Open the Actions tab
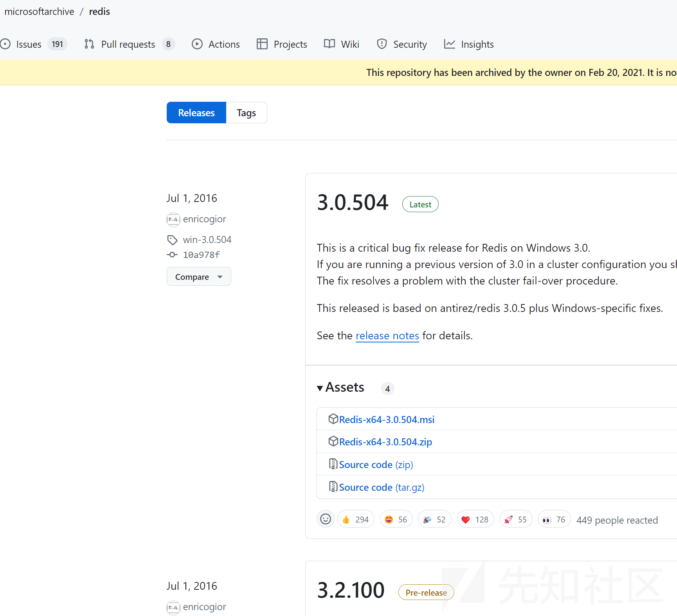This screenshot has height=616, width=677. click(x=216, y=44)
